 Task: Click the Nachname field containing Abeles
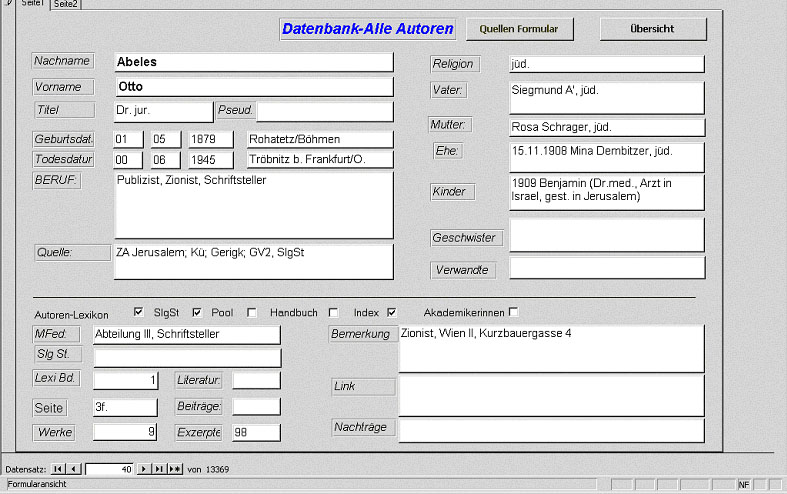(x=253, y=62)
